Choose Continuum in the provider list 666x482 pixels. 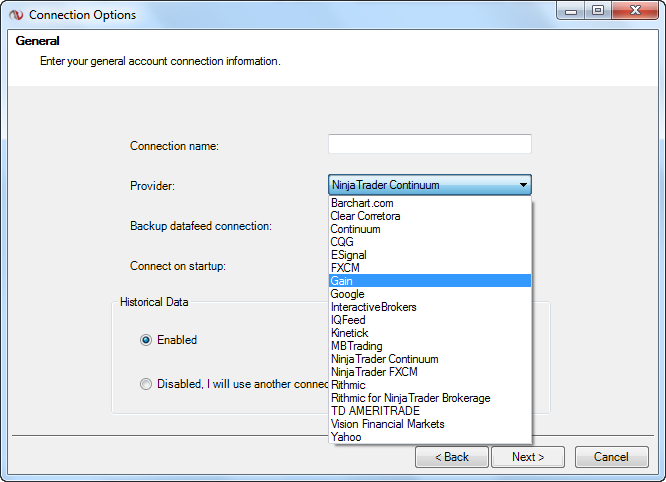click(430, 229)
